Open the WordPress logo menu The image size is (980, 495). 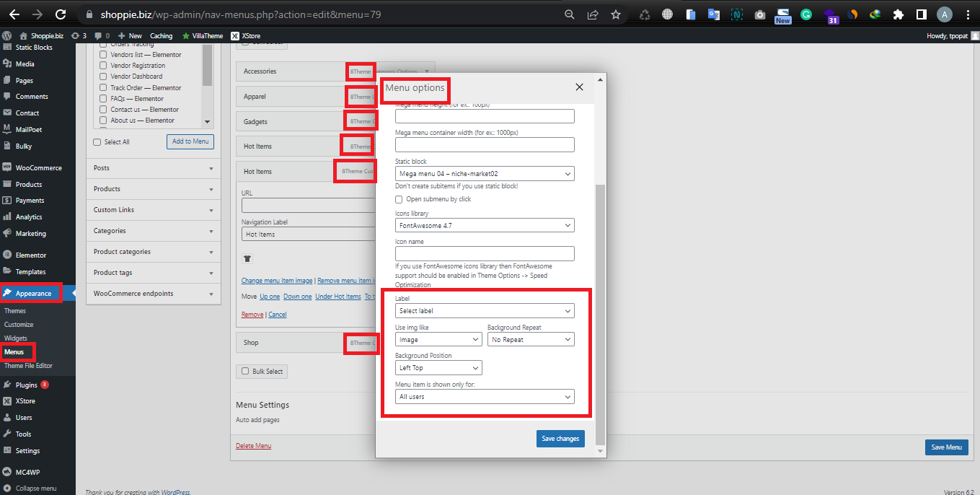pyautogui.click(x=7, y=35)
